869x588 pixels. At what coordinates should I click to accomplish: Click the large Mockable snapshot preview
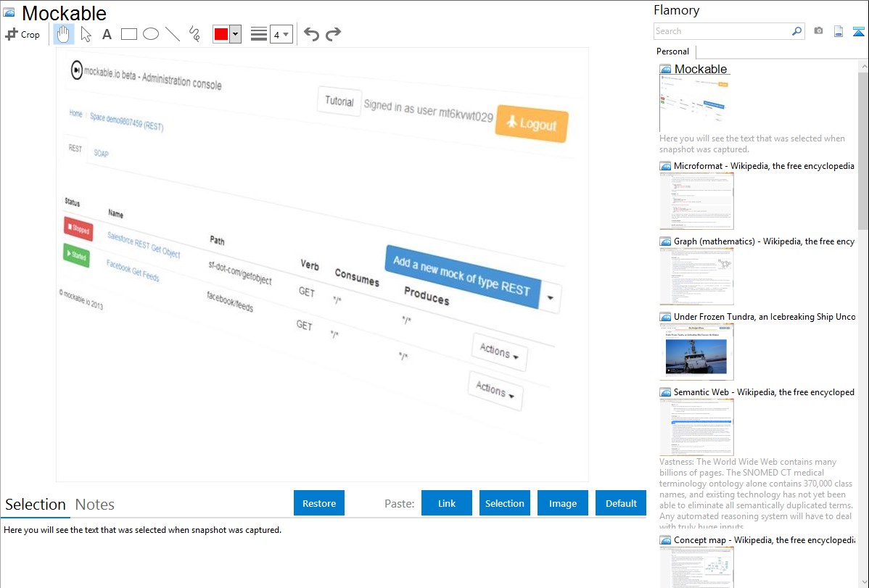coord(322,265)
